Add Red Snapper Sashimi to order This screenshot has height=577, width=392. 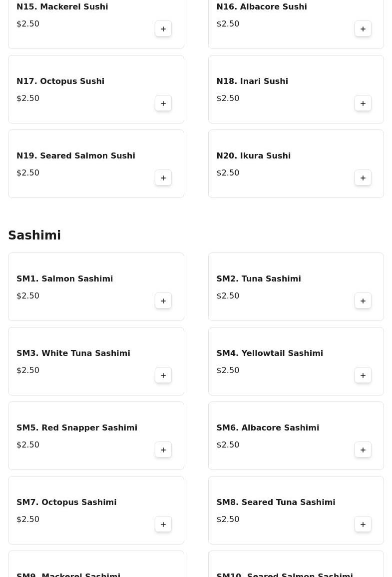click(x=163, y=450)
